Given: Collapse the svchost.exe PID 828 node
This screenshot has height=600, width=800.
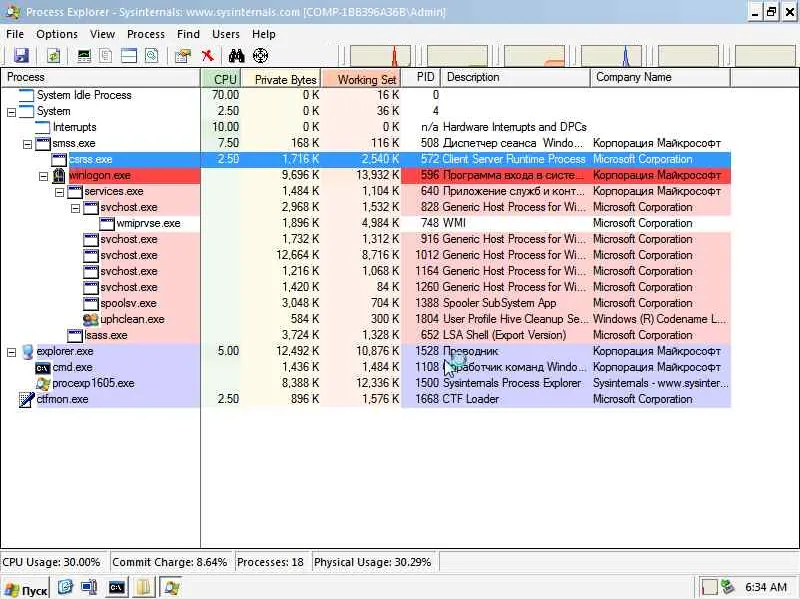Looking at the screenshot, I should point(76,208).
